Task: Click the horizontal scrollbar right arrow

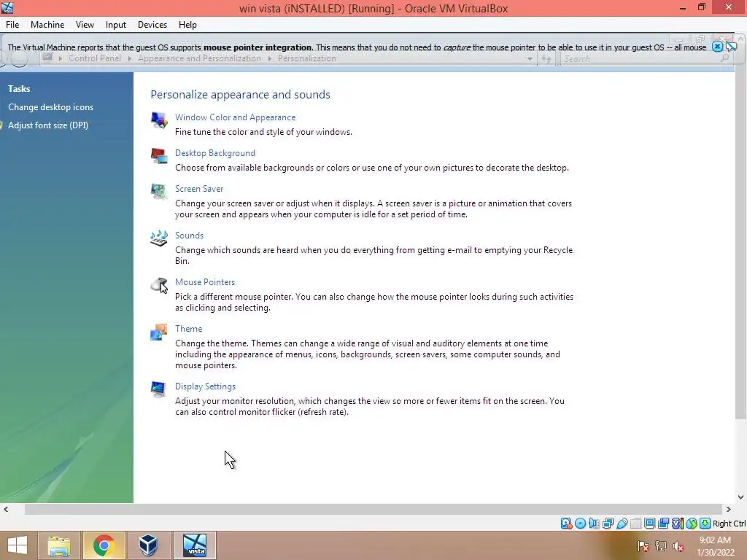Action: click(x=729, y=509)
